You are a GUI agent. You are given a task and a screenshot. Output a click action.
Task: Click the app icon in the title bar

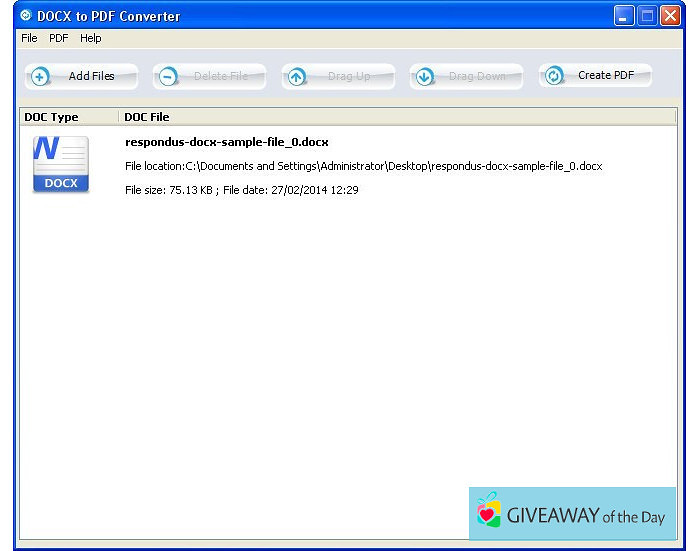click(x=26, y=15)
